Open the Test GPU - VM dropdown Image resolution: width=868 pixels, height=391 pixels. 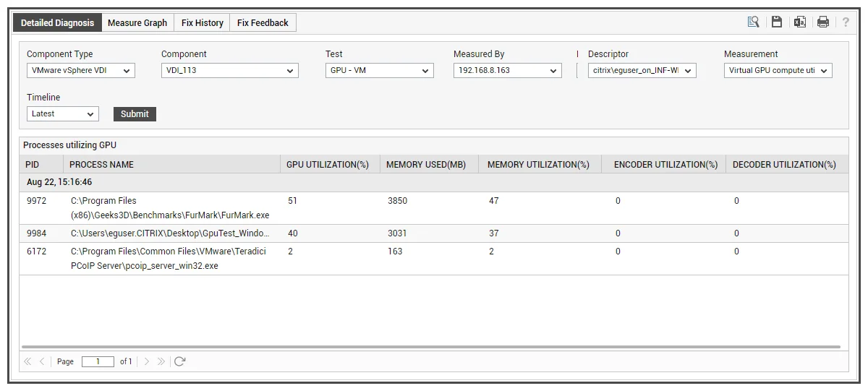[x=380, y=70]
